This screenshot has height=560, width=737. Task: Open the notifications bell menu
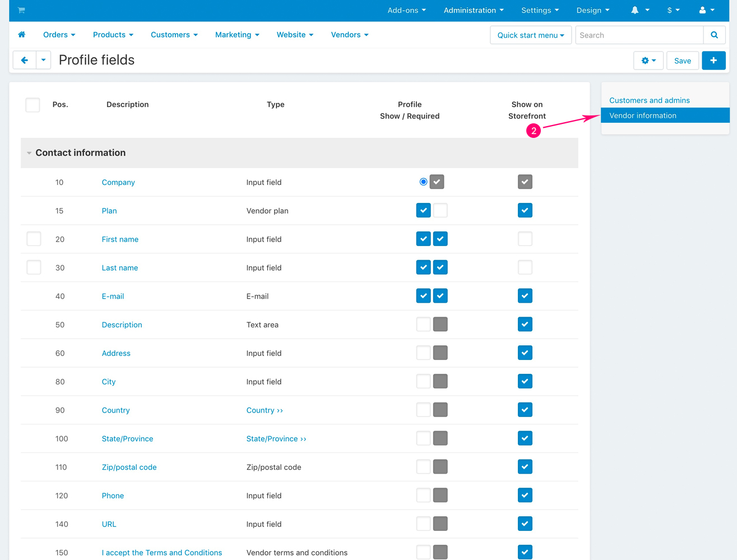pos(639,10)
